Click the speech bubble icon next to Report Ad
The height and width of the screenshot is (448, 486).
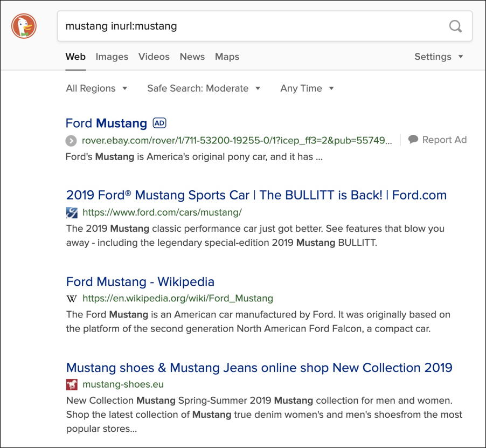(413, 140)
